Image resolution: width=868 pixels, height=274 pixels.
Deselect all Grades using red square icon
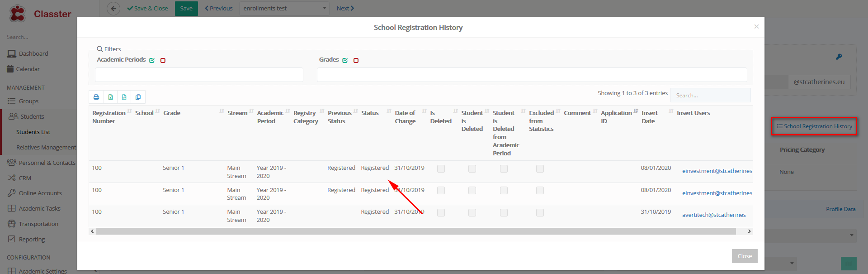pos(356,60)
